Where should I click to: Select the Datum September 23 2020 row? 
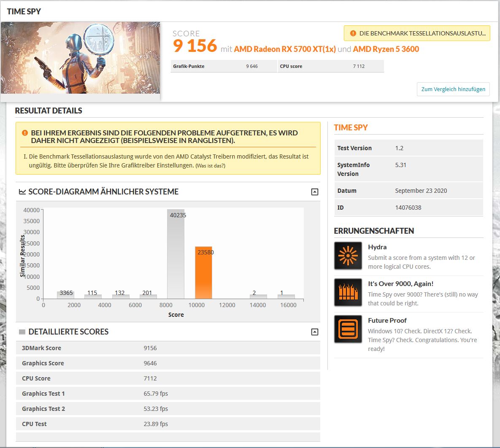pyautogui.click(x=408, y=191)
